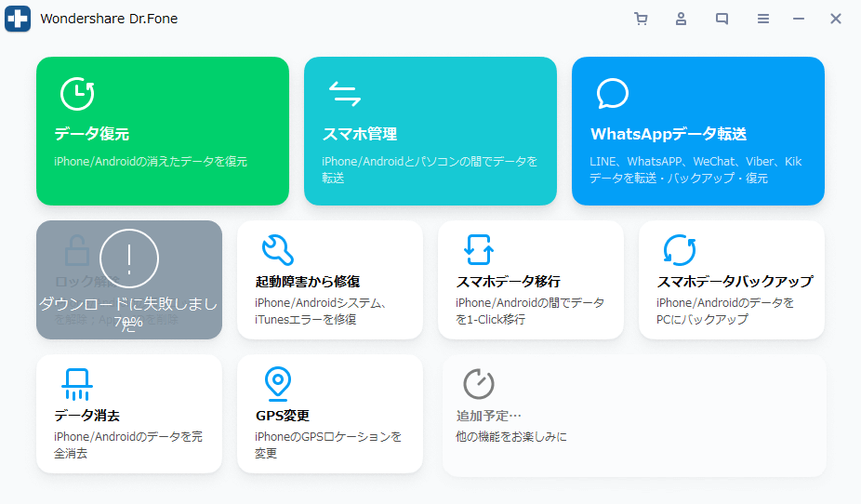Open データ消去 title
This screenshot has height=504, width=861.
pos(86,416)
